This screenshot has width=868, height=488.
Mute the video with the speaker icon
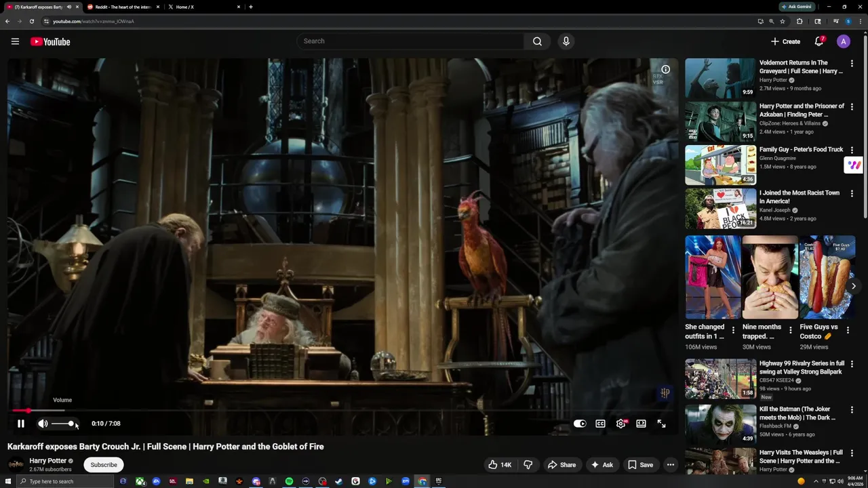coord(43,424)
